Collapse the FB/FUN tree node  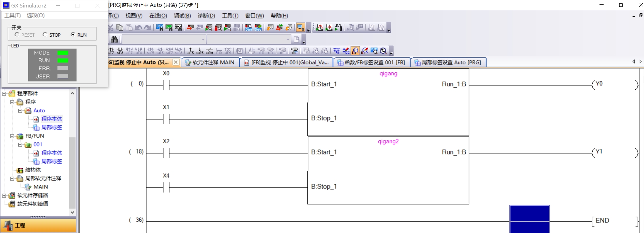12,136
